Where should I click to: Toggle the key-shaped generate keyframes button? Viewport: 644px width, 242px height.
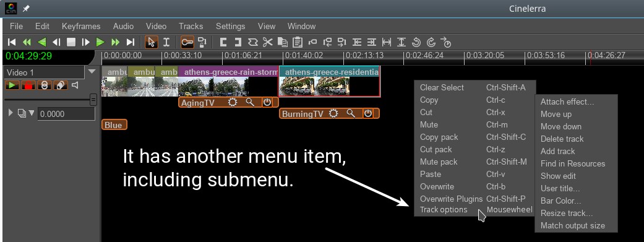[x=187, y=42]
